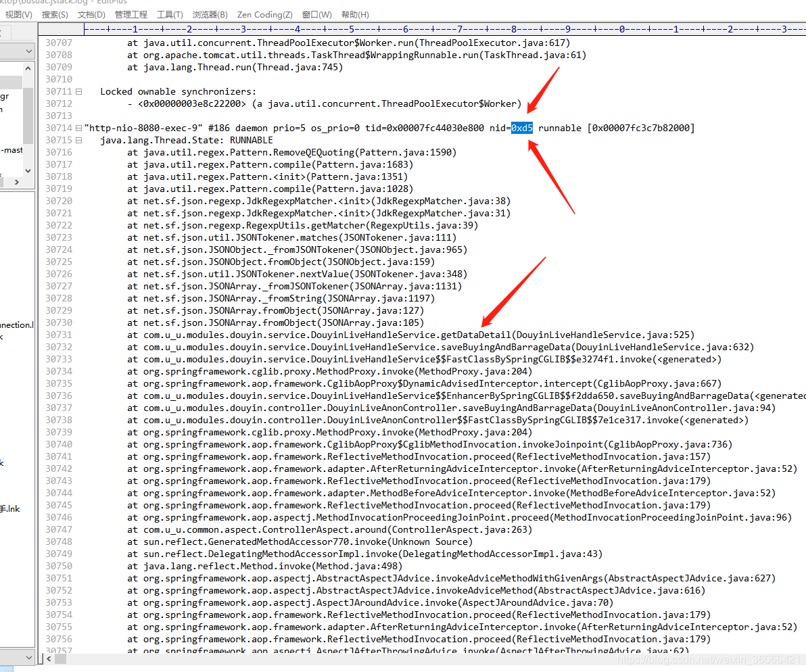
Task: Click the Method.invoke(Method.java:498) line
Action: click(x=265, y=566)
